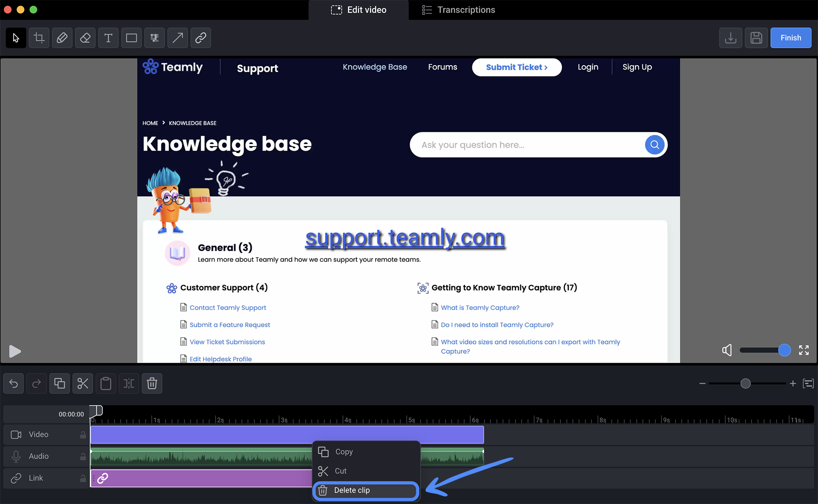818x504 pixels.
Task: Switch to the Edit video tab
Action: coord(359,10)
